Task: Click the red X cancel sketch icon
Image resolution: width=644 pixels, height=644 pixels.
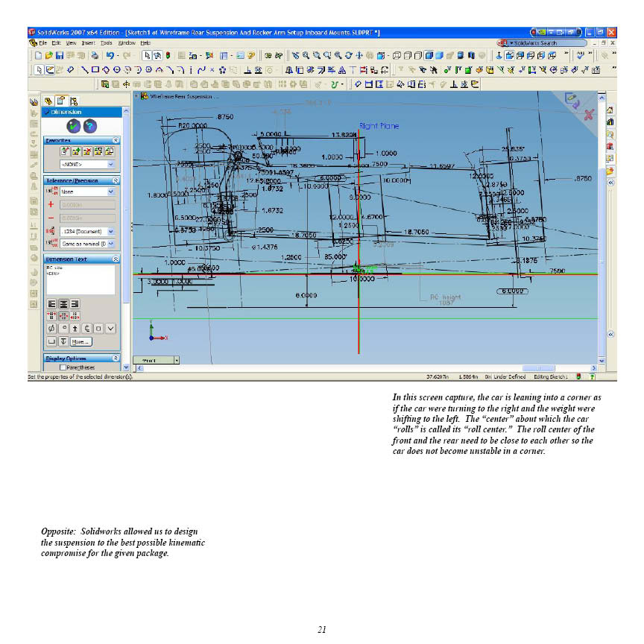Action: click(589, 114)
